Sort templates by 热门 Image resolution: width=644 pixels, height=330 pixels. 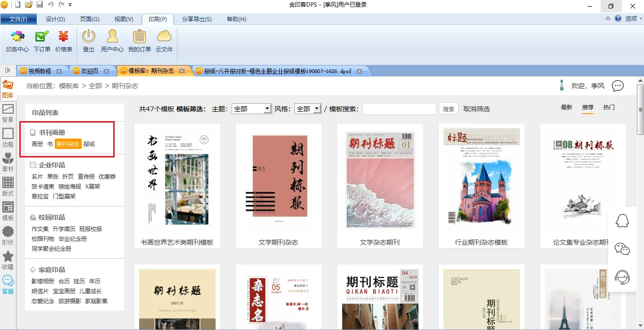point(609,107)
